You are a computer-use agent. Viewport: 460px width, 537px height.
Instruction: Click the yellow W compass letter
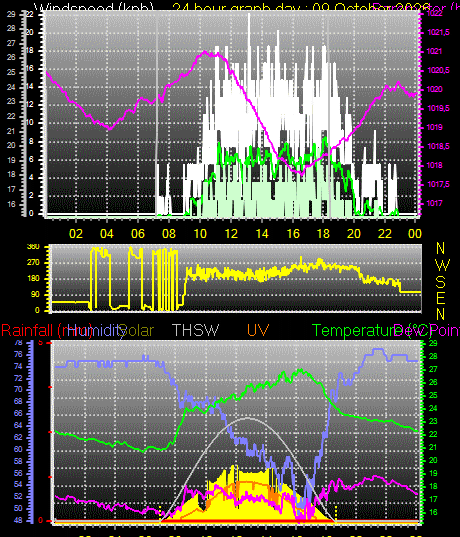(443, 265)
